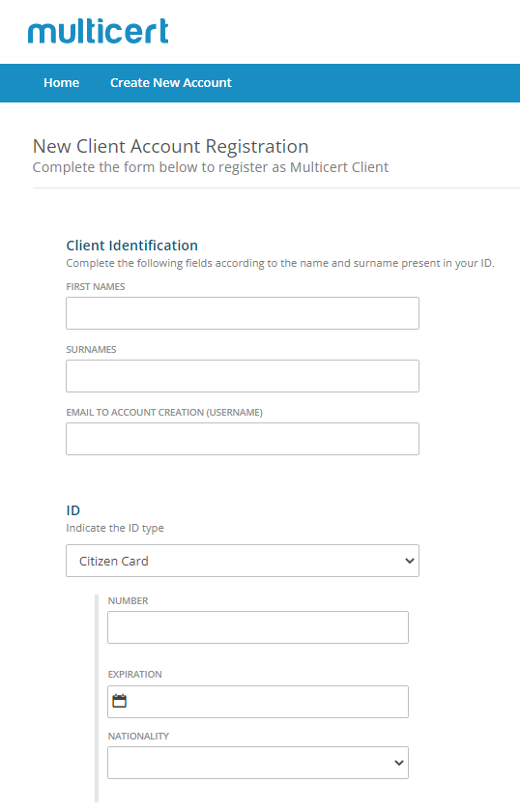
Task: Click the FIRST NAMES label
Action: coord(96,286)
